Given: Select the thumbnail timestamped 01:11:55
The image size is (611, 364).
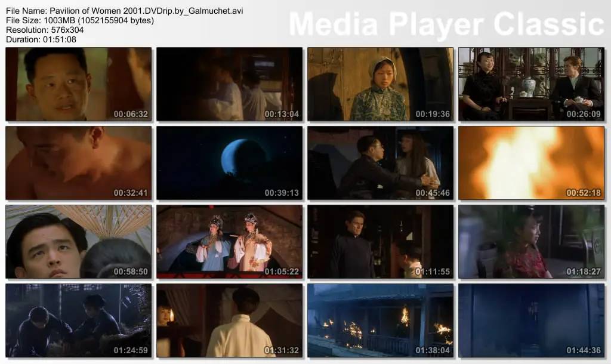Looking at the screenshot, I should (x=380, y=242).
